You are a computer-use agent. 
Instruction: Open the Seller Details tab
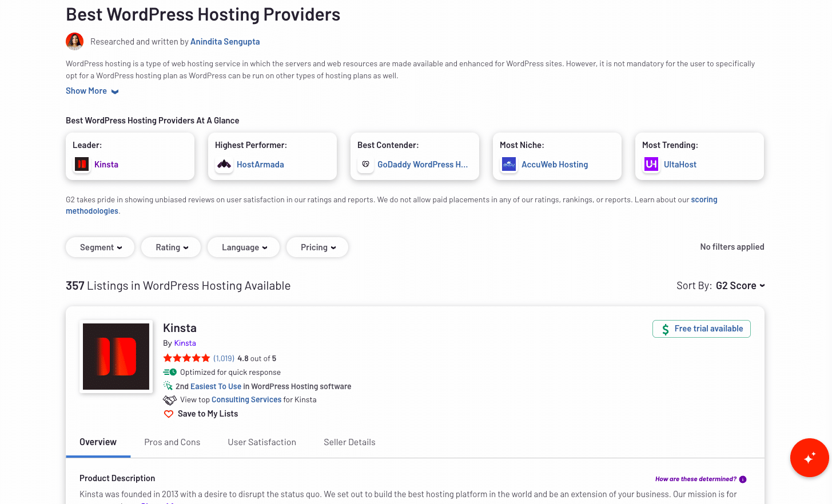[x=349, y=442]
